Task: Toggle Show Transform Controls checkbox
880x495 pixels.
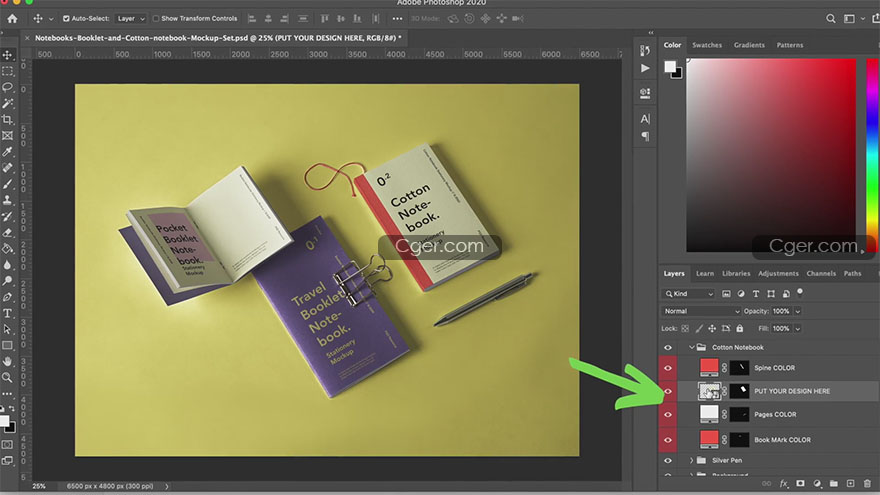Action: (156, 19)
